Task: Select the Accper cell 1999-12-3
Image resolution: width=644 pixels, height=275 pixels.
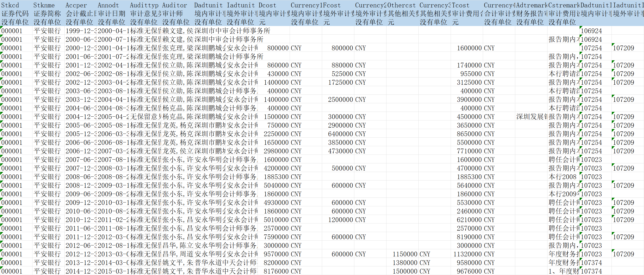Action: pyautogui.click(x=81, y=31)
